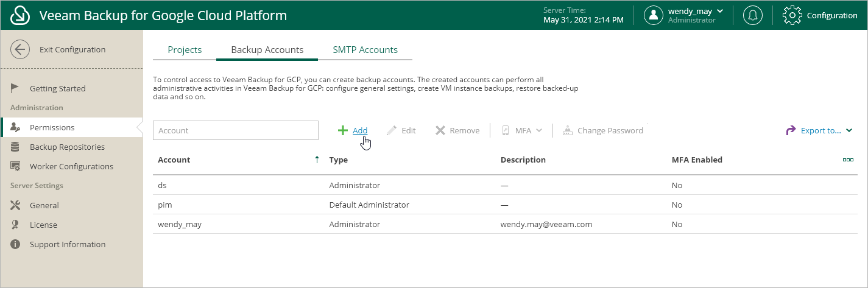Open the License page

pos(43,225)
